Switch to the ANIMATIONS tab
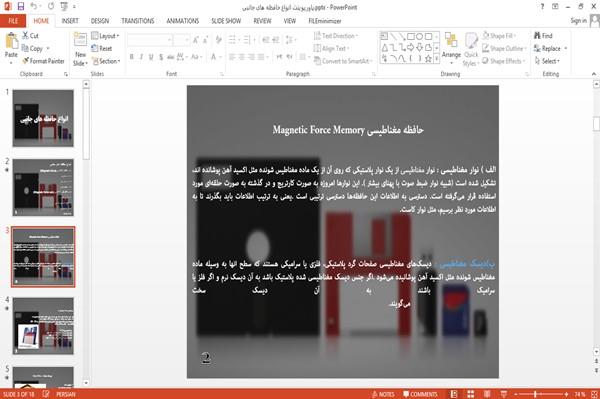 (183, 21)
